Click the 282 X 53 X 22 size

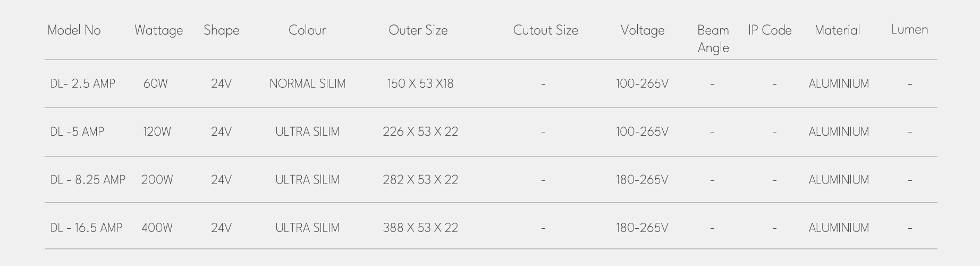(x=420, y=180)
